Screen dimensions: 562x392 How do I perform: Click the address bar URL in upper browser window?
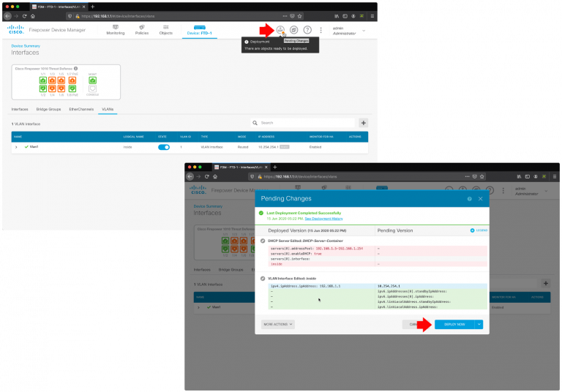click(118, 16)
